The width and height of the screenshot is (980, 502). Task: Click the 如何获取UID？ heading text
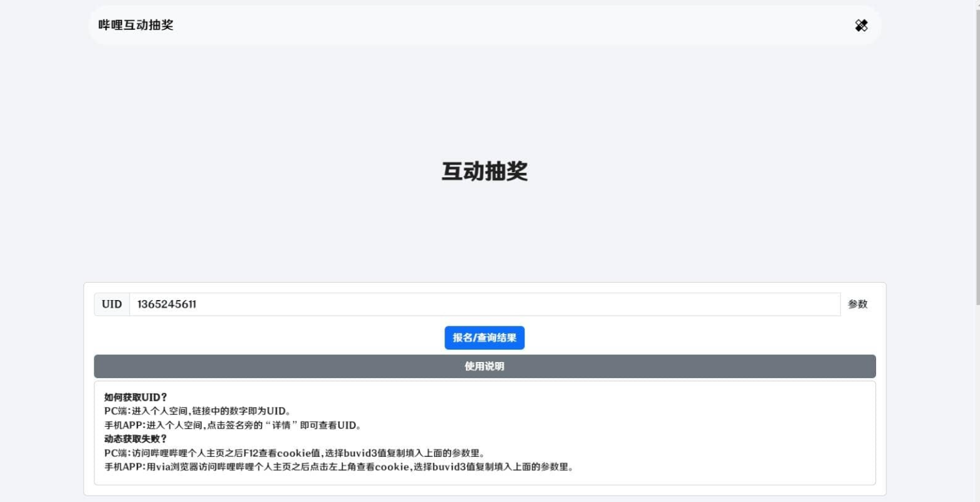[135, 397]
